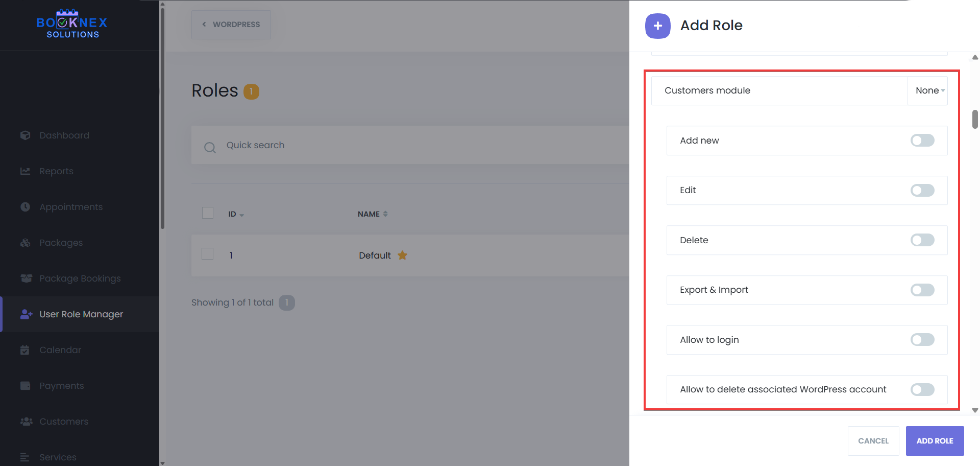Image resolution: width=980 pixels, height=466 pixels.
Task: Click the CANCEL button
Action: [873, 440]
